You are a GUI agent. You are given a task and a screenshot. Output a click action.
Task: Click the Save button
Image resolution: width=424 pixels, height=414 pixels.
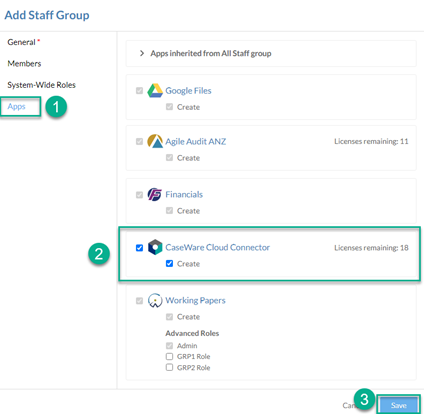(x=399, y=405)
